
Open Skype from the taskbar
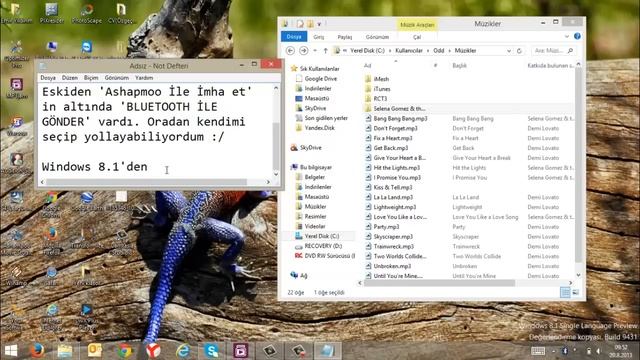pos(212,351)
